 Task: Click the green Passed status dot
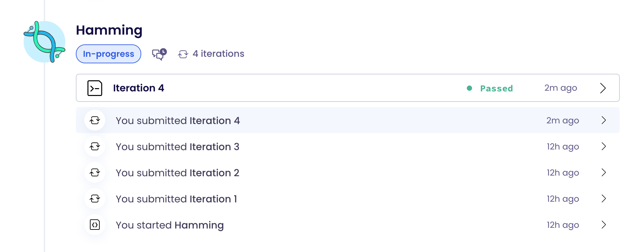[x=470, y=88]
